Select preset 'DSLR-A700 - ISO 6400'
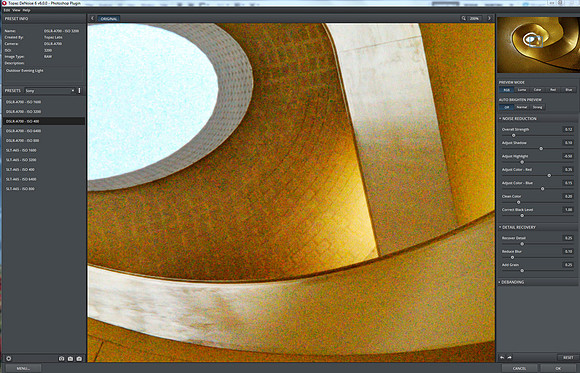The height and width of the screenshot is (373, 580). pos(44,131)
